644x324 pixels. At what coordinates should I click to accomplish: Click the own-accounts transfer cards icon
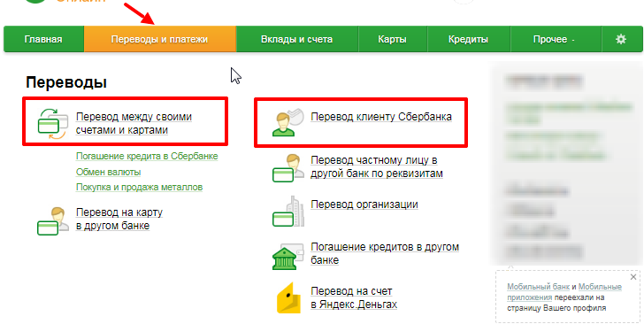pyautogui.click(x=52, y=123)
